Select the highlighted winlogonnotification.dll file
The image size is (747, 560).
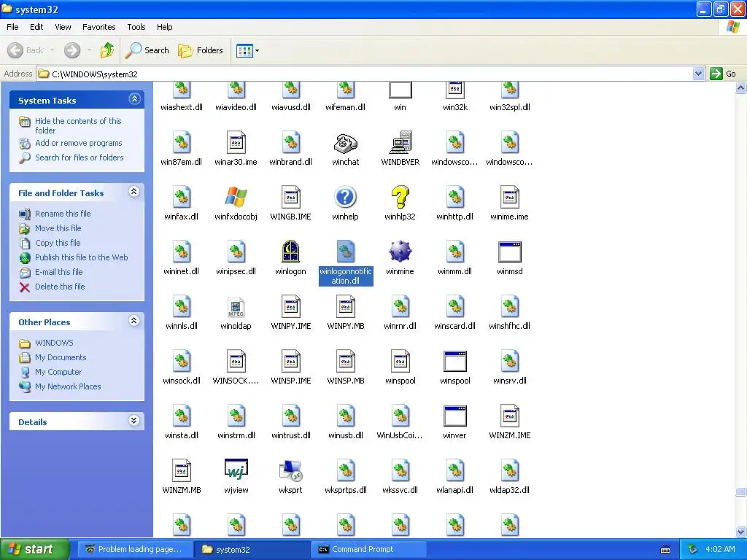click(346, 262)
